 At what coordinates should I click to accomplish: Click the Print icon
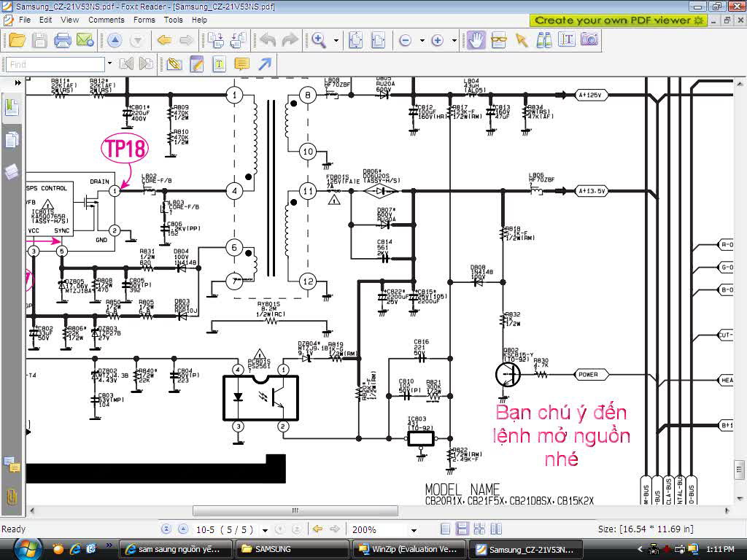[x=63, y=40]
